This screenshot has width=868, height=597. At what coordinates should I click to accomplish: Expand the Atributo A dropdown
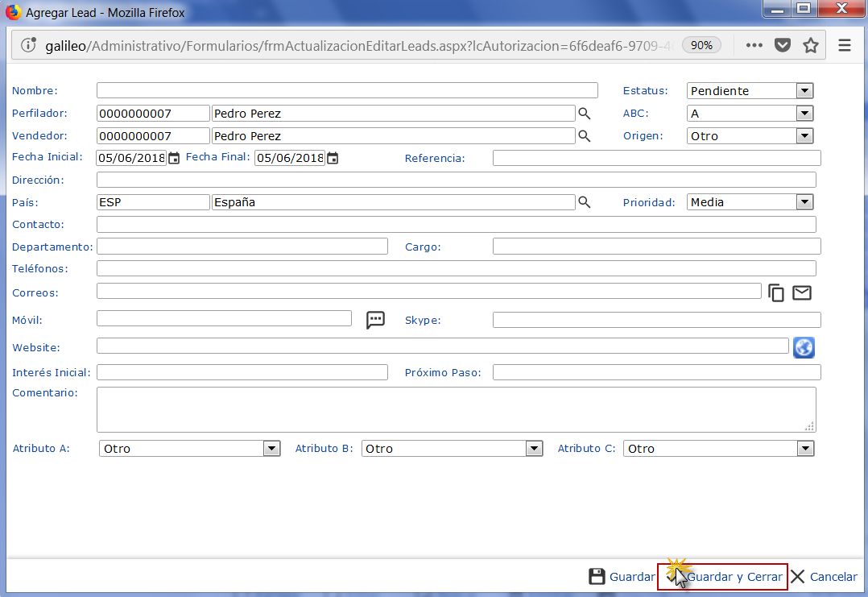pyautogui.click(x=190, y=449)
